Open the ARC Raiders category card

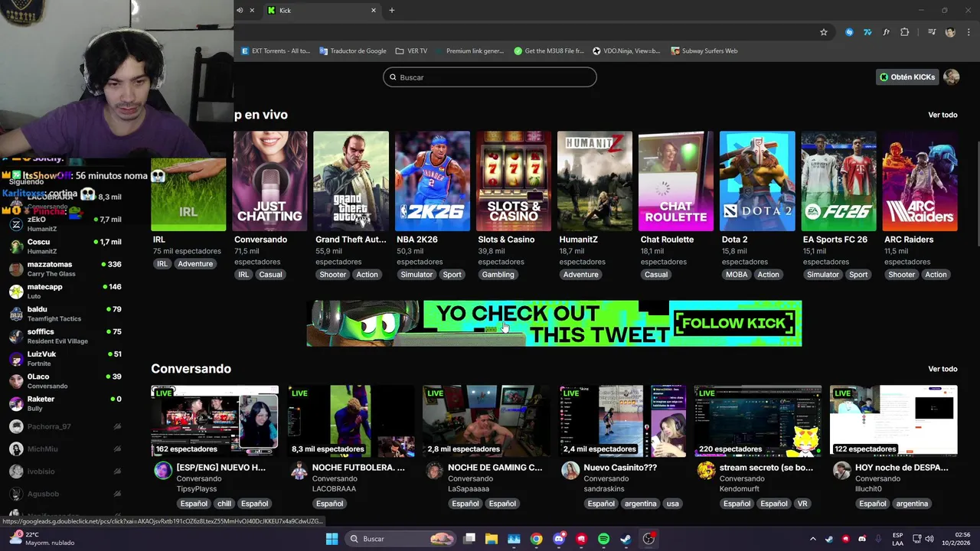[920, 181]
